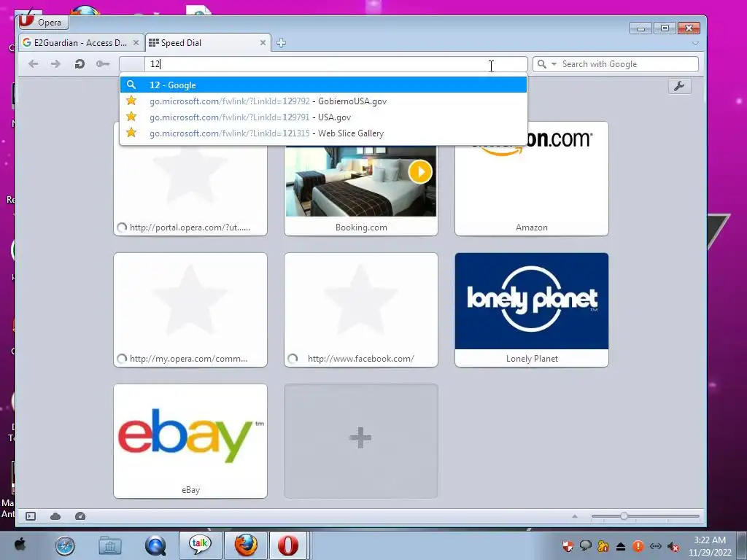Click the play button on Booking.com thumbnail
The height and width of the screenshot is (560, 747).
point(420,172)
